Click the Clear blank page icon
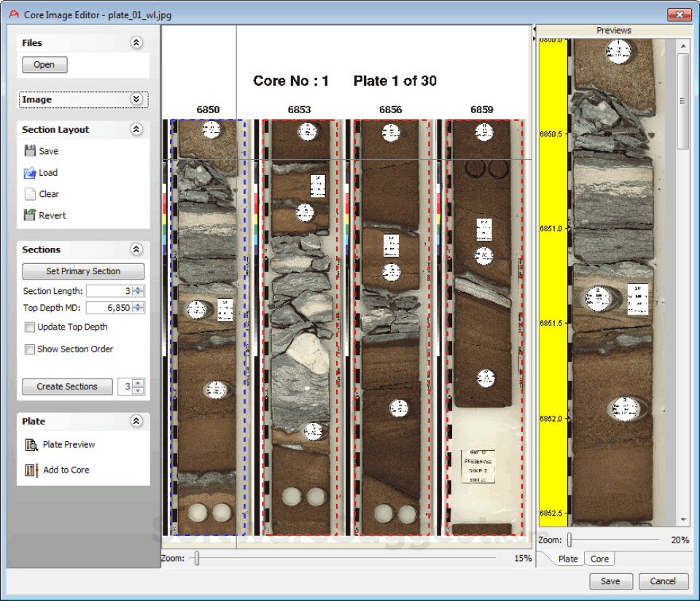This screenshot has height=601, width=700. [30, 194]
